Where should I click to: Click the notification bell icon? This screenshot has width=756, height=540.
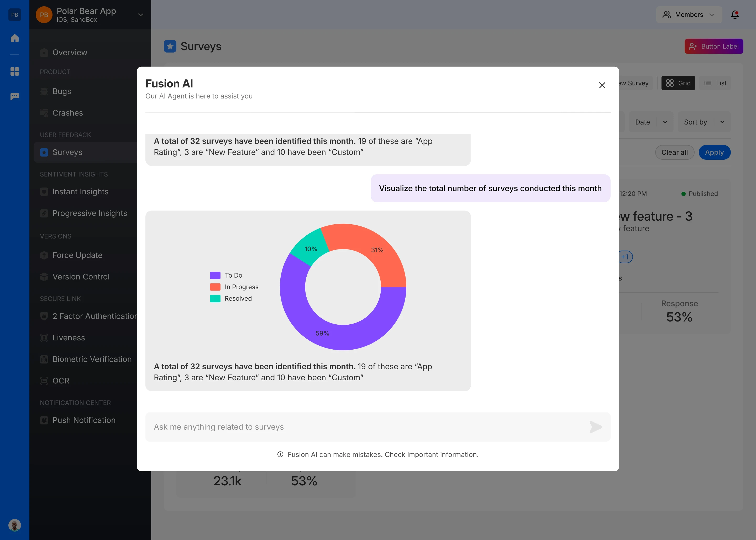735,15
